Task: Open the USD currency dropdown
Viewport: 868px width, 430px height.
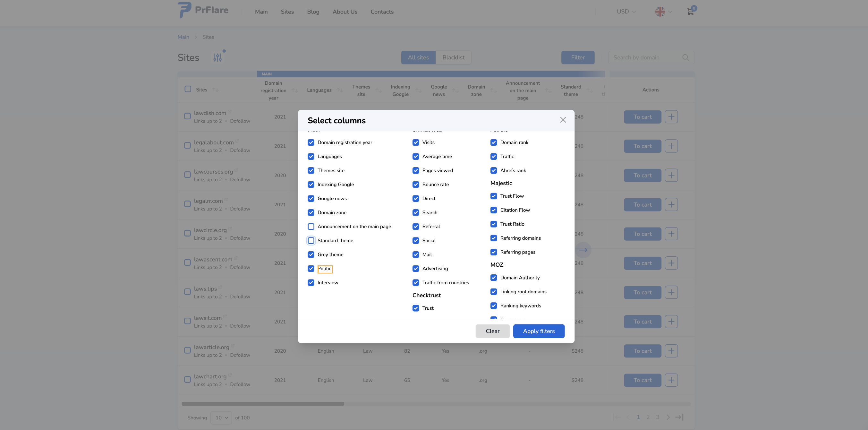Action: tap(626, 12)
